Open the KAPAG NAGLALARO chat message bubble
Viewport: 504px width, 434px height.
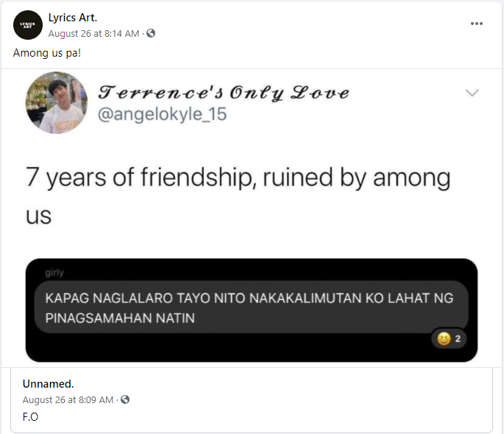point(251,307)
